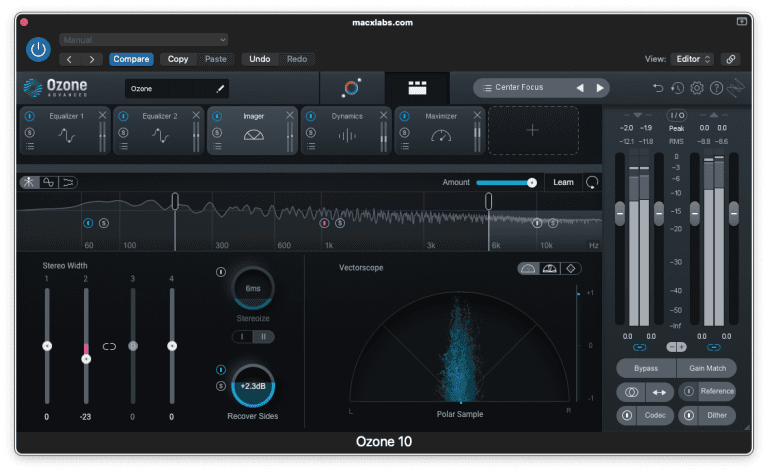The height and width of the screenshot is (473, 768).
Task: Click the Ozone undo arrow icon
Action: (x=658, y=88)
